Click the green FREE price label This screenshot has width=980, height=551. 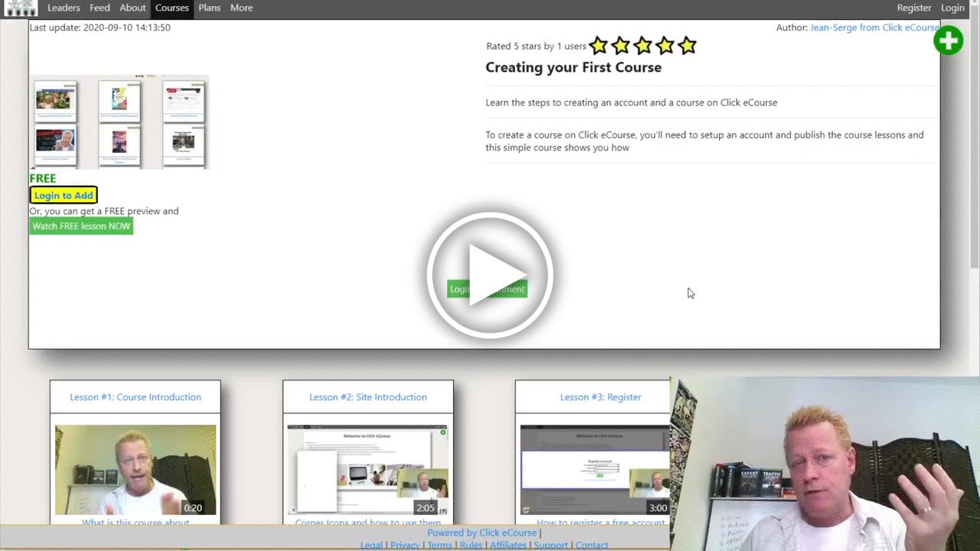43,178
